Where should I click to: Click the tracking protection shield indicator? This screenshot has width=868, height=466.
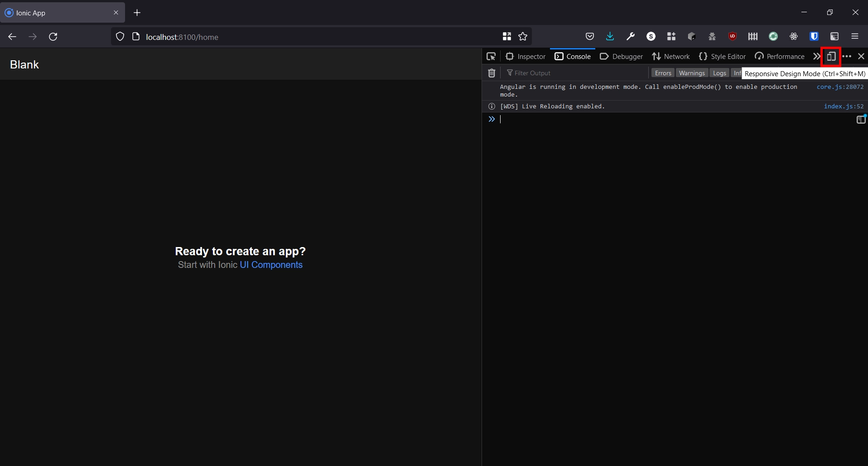pyautogui.click(x=119, y=36)
